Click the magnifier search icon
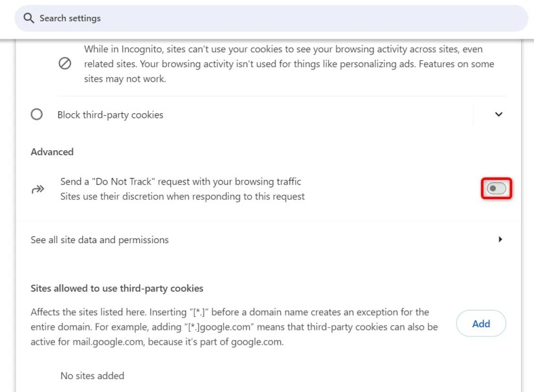The height and width of the screenshot is (392, 534). [28, 18]
